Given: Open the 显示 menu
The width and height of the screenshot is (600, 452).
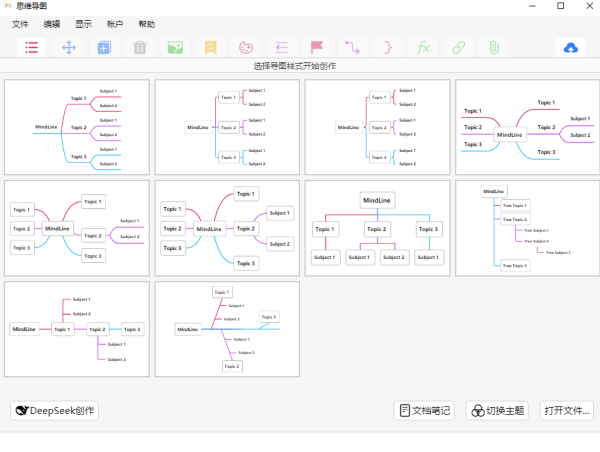Looking at the screenshot, I should 83,24.
